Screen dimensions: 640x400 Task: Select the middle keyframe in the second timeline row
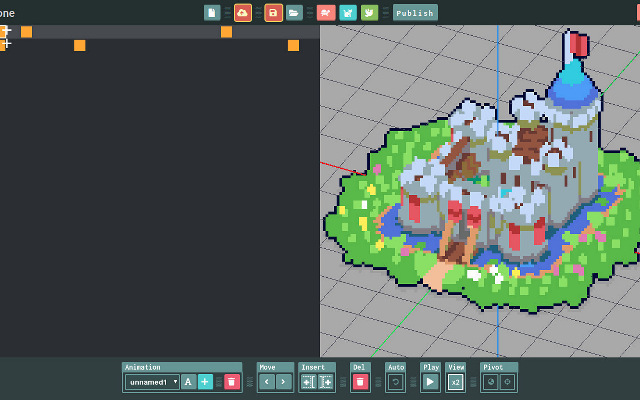[80, 45]
